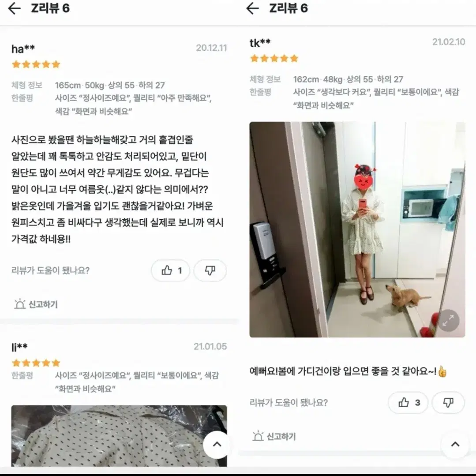Screen dimensions: 476x476
Task: Report the tk** review via 신고하기
Action: point(274,436)
